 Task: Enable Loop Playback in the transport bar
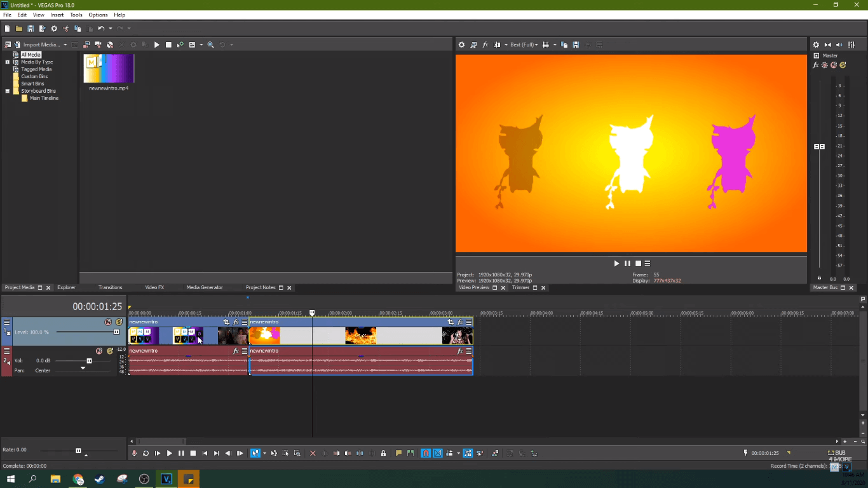pos(146,453)
